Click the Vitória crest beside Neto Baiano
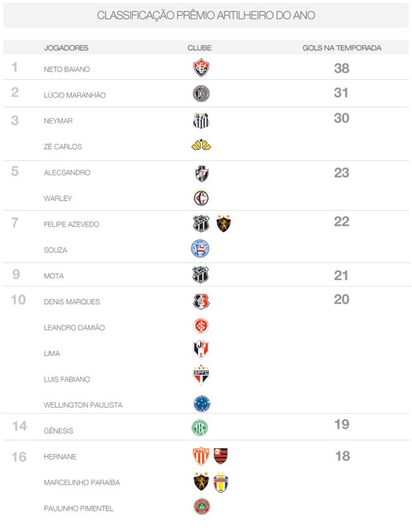The height and width of the screenshot is (532, 412). pyautogui.click(x=201, y=68)
